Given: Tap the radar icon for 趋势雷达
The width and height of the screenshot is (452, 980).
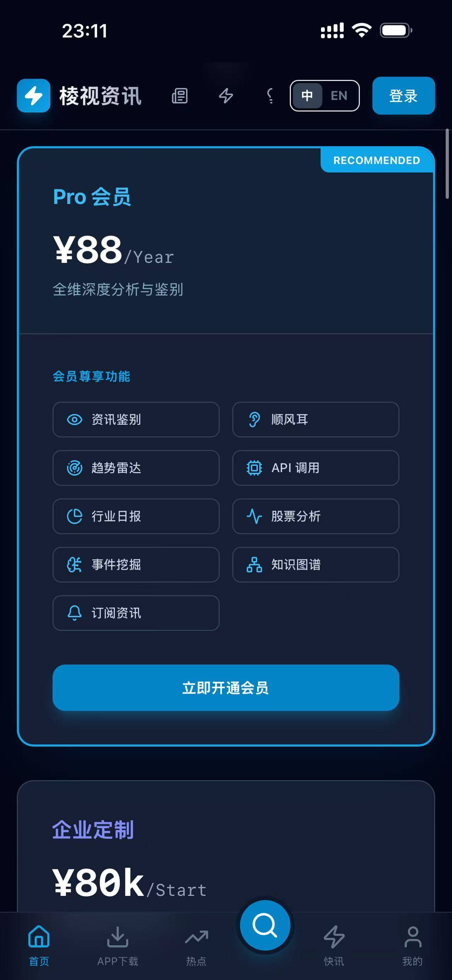Looking at the screenshot, I should coord(75,468).
